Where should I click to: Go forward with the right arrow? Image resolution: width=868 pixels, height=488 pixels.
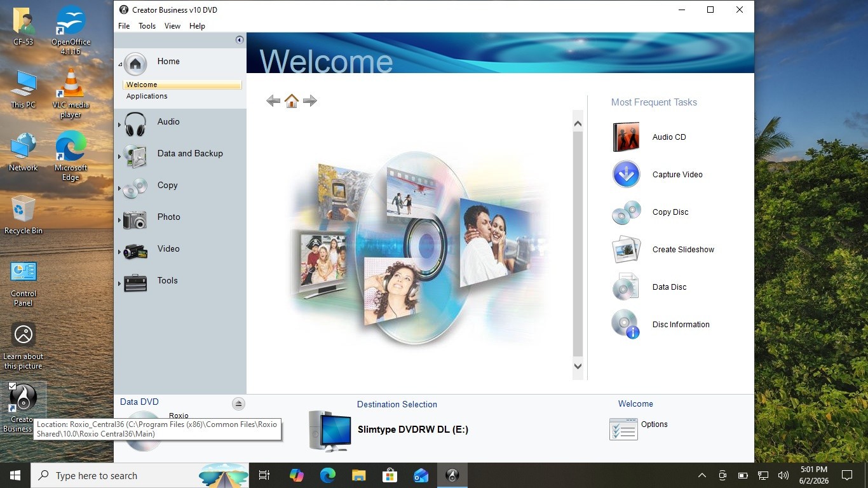point(310,100)
